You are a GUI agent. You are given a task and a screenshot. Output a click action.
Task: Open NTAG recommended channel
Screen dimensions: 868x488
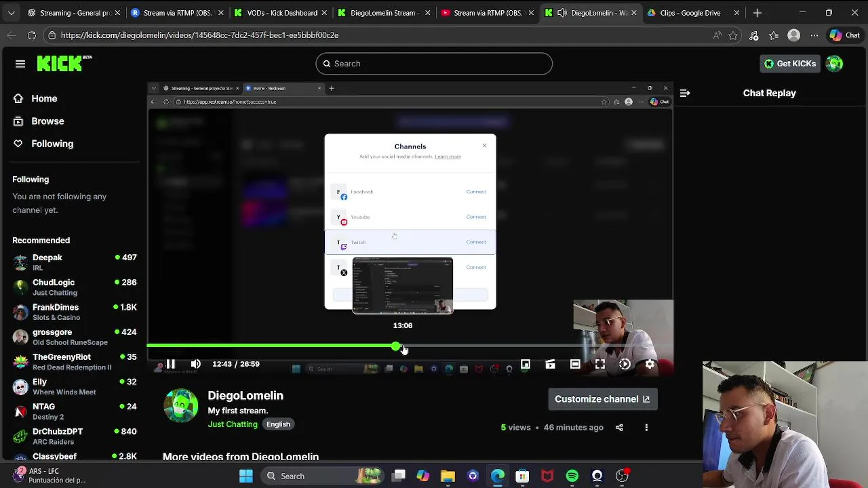(x=75, y=411)
